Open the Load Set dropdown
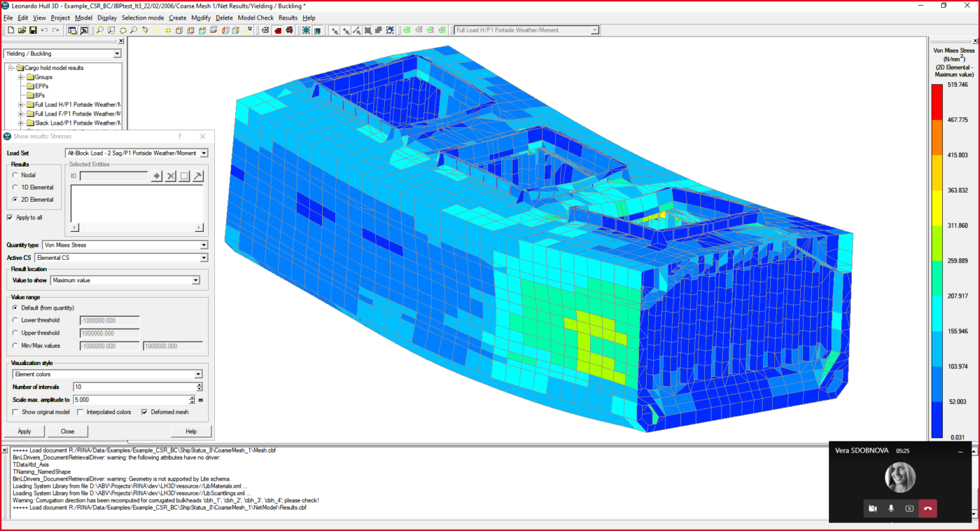This screenshot has width=980, height=531. pos(204,153)
